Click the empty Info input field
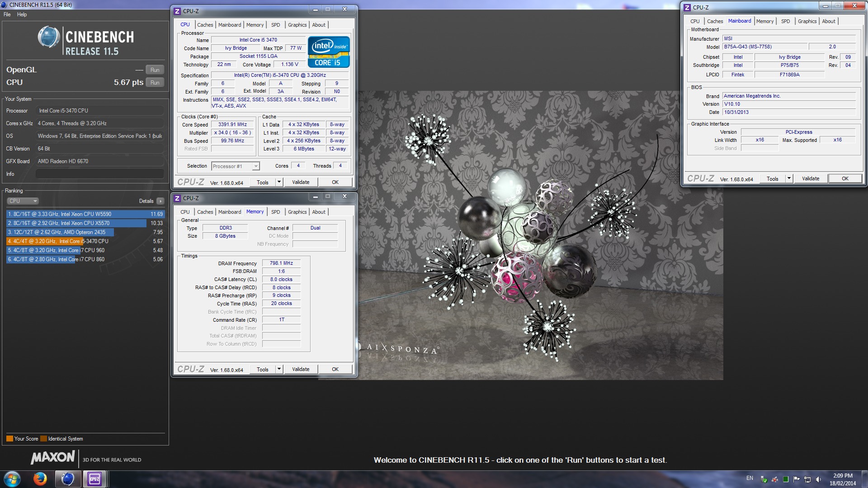Viewport: 868px width, 488px height. tap(99, 174)
